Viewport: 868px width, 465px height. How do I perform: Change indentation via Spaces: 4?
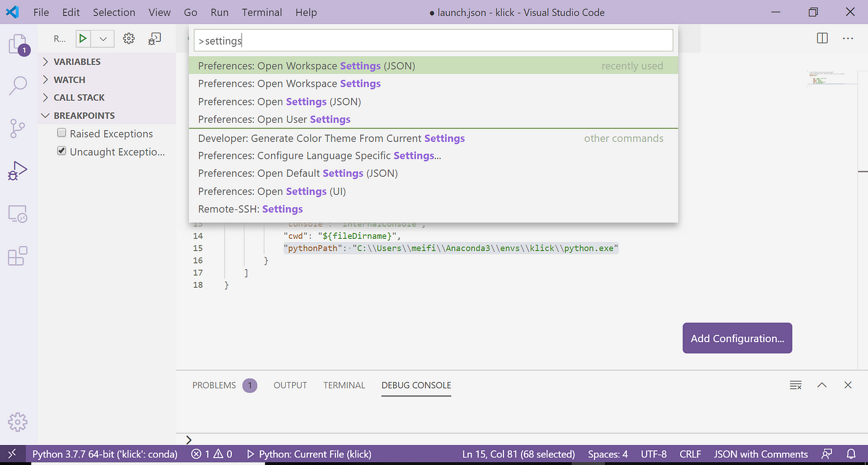[608, 454]
